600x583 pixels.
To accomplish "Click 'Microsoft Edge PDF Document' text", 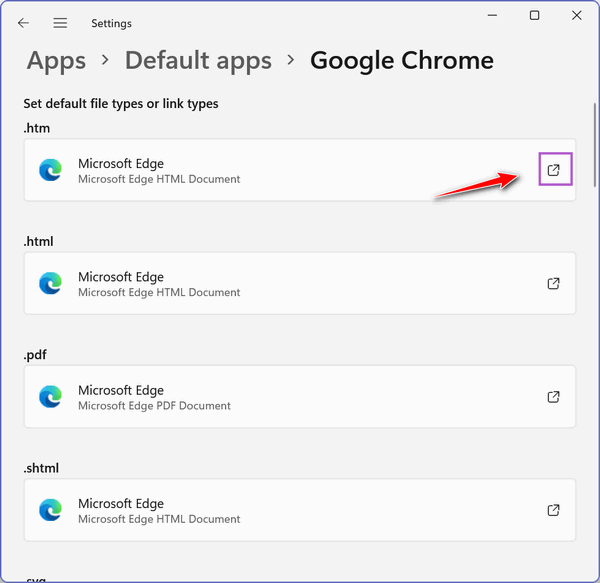I will click(154, 405).
